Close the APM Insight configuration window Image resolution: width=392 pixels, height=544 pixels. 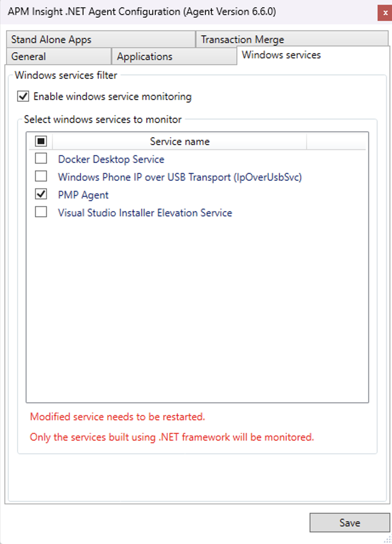(x=384, y=14)
